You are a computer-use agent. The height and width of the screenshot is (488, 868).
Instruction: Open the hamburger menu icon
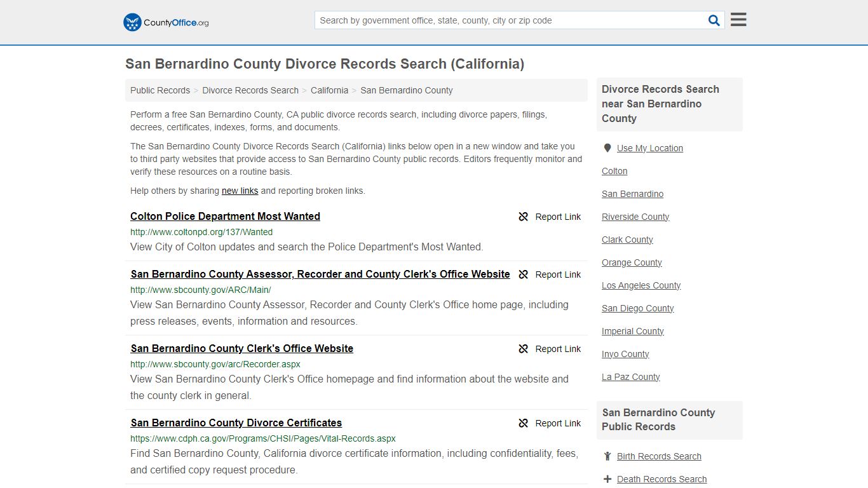[x=738, y=20]
